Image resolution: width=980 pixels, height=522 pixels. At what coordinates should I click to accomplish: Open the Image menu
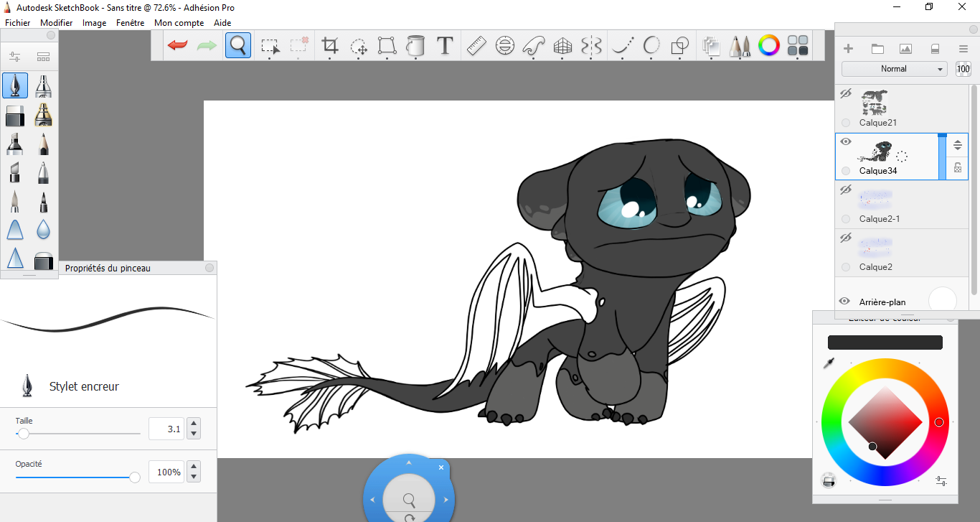coord(94,23)
